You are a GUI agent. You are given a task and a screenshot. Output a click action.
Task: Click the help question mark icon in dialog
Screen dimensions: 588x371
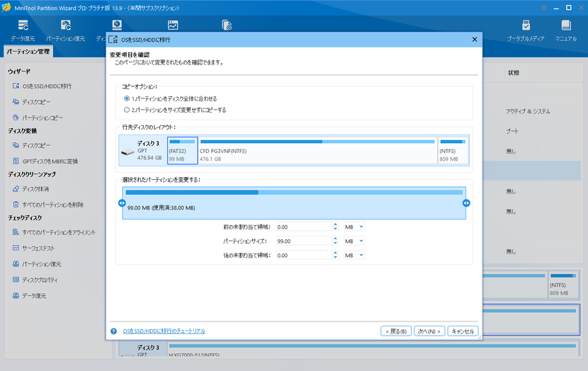[113, 331]
